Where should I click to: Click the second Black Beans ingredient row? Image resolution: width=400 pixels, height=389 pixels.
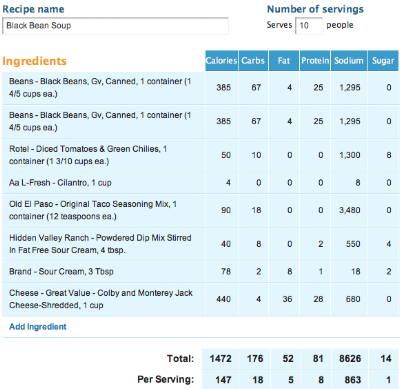pyautogui.click(x=200, y=122)
